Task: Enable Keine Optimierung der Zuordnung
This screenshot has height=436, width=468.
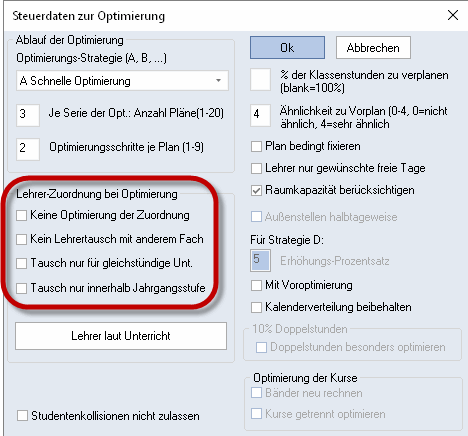Action: point(22,215)
